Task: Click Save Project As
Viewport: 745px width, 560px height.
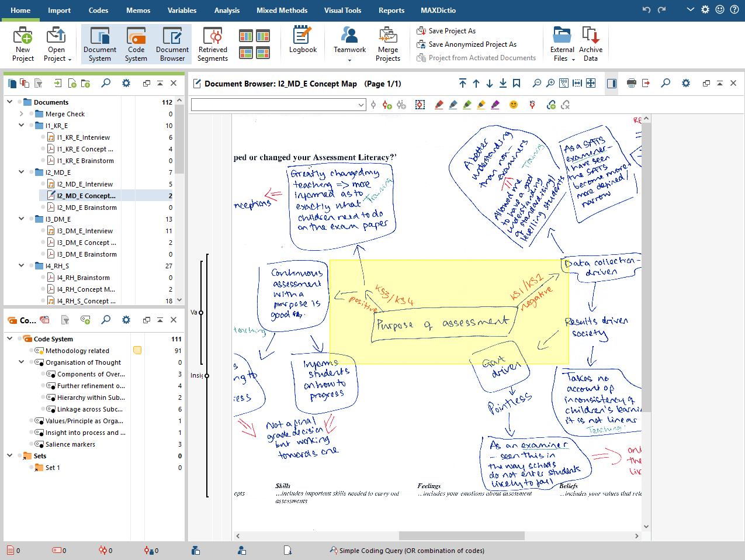Action: [x=452, y=31]
